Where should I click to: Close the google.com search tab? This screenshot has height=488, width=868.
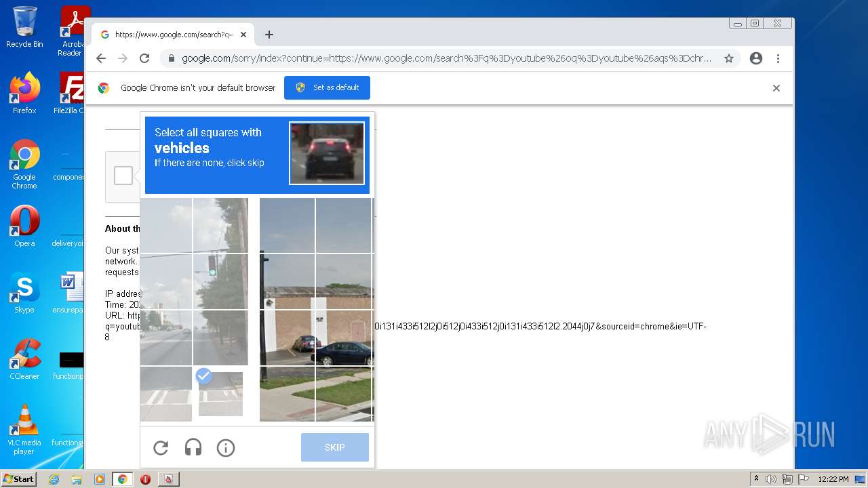point(243,35)
